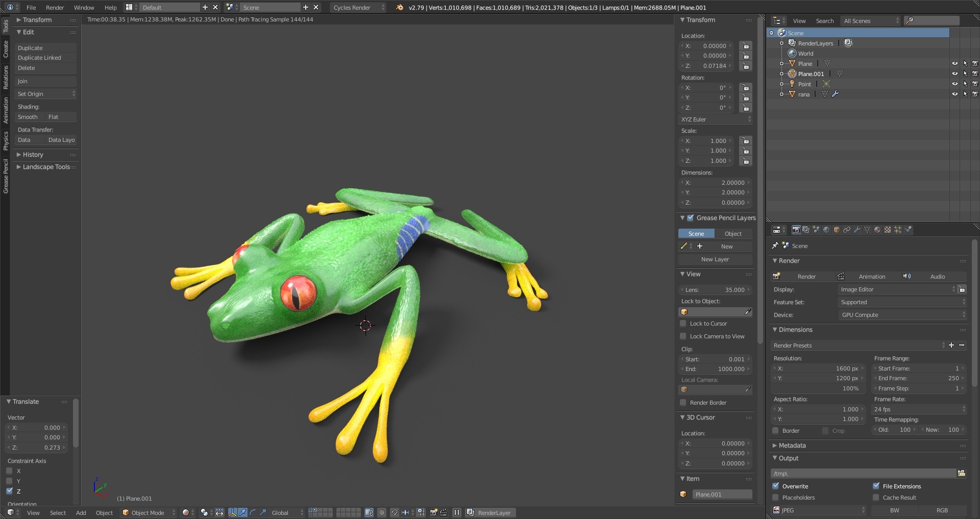This screenshot has width=980, height=519.
Task: Open the XYZ Euler rotation mode dropdown
Action: [716, 119]
